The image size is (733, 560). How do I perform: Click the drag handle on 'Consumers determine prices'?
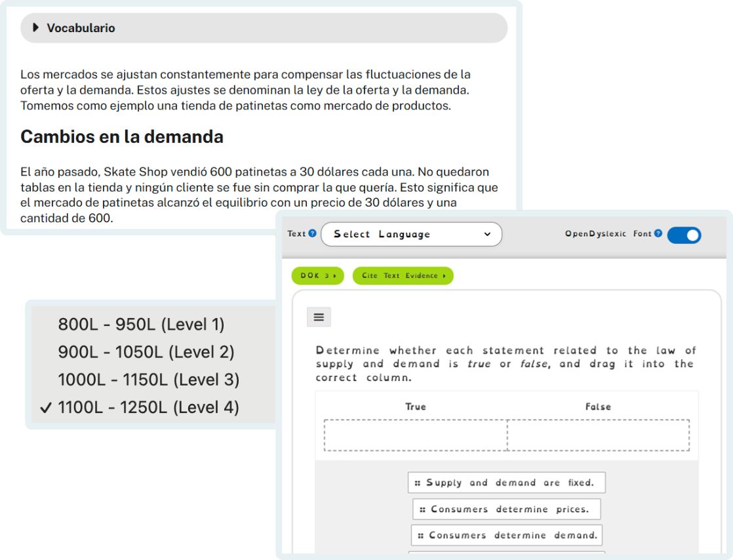pyautogui.click(x=423, y=509)
